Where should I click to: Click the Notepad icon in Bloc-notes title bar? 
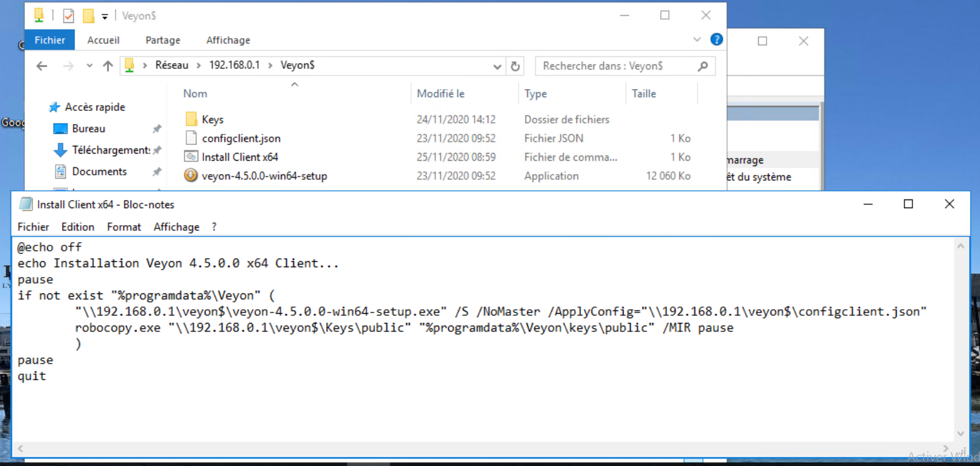pos(26,204)
